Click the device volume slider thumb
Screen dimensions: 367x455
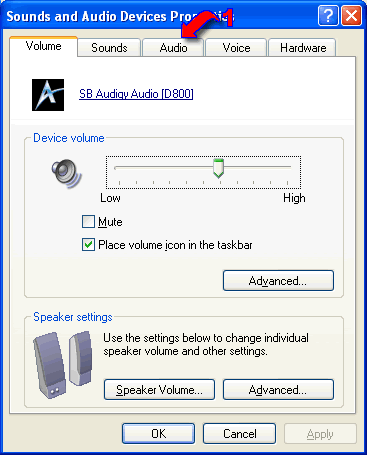218,168
